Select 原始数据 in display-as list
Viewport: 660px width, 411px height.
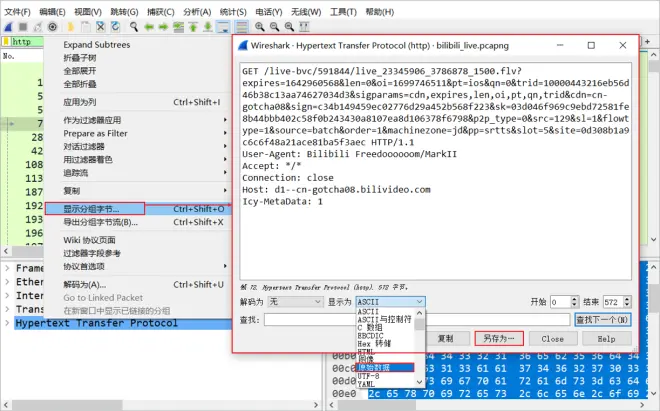(x=385, y=368)
